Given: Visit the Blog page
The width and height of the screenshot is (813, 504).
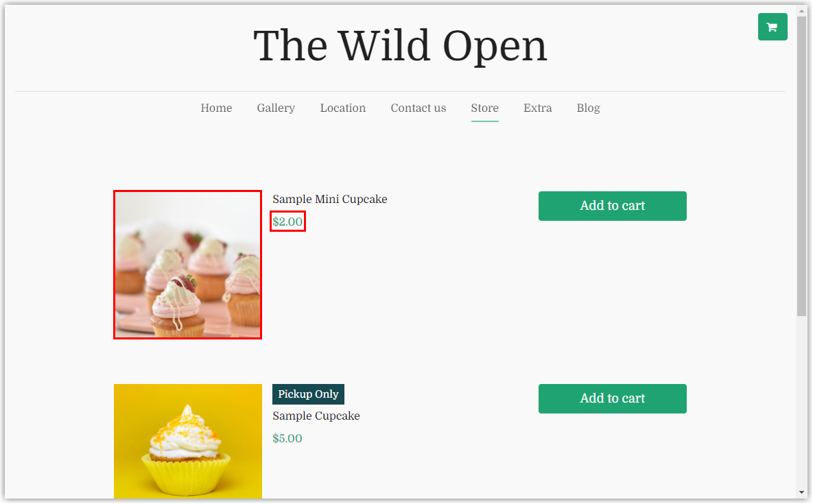Looking at the screenshot, I should point(588,108).
